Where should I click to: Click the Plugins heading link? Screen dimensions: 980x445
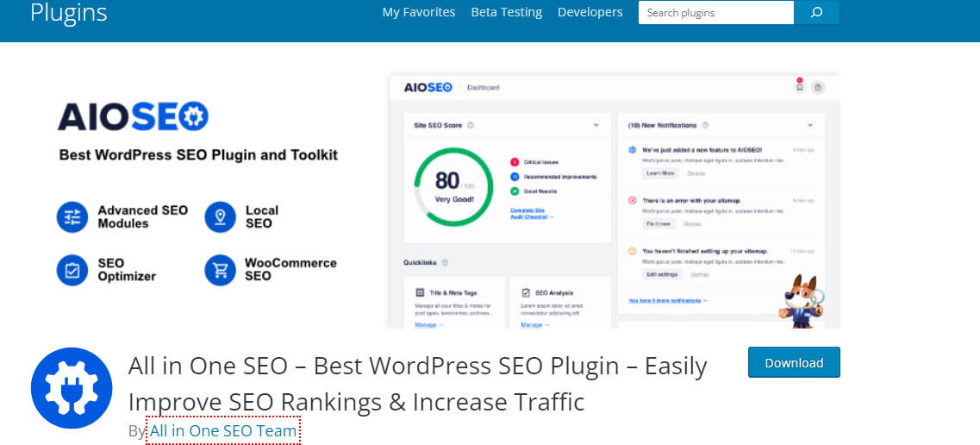[69, 12]
